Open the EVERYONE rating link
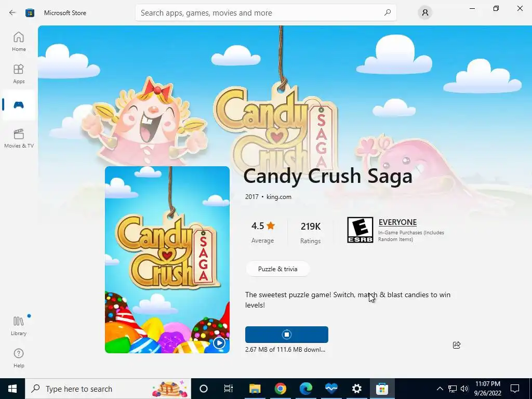The width and height of the screenshot is (532, 399). tap(397, 222)
